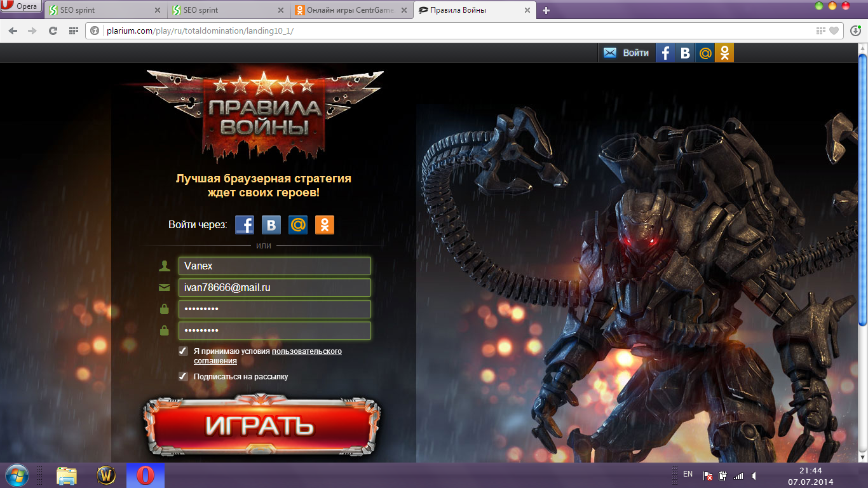Screen dimensions: 868x488
Task: Click the network signal icon in tray
Action: point(738,475)
